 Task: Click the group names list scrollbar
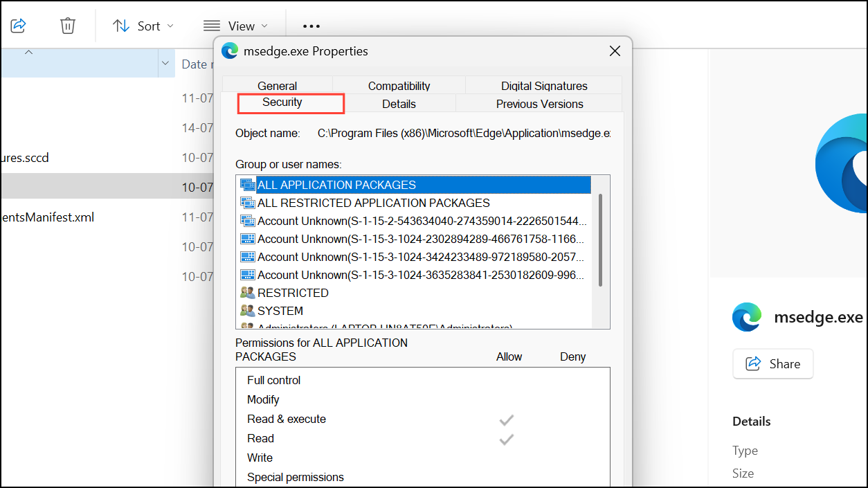point(600,240)
